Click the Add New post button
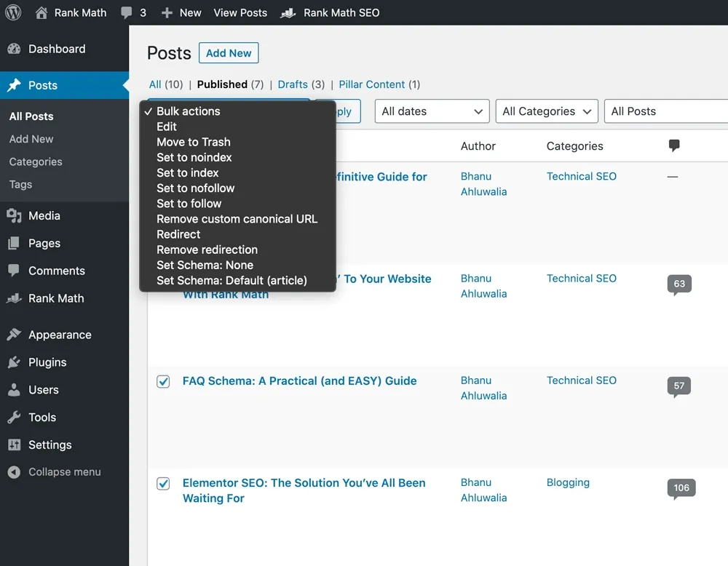 click(229, 52)
